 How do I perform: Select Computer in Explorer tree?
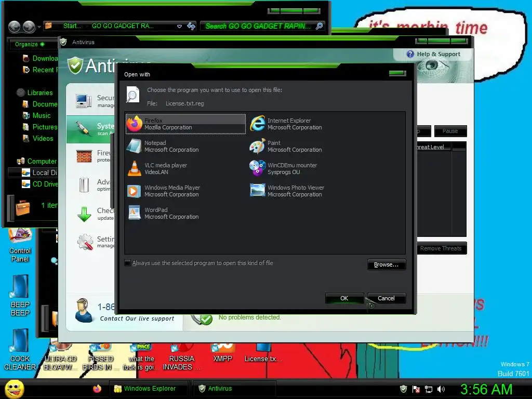tap(37, 161)
